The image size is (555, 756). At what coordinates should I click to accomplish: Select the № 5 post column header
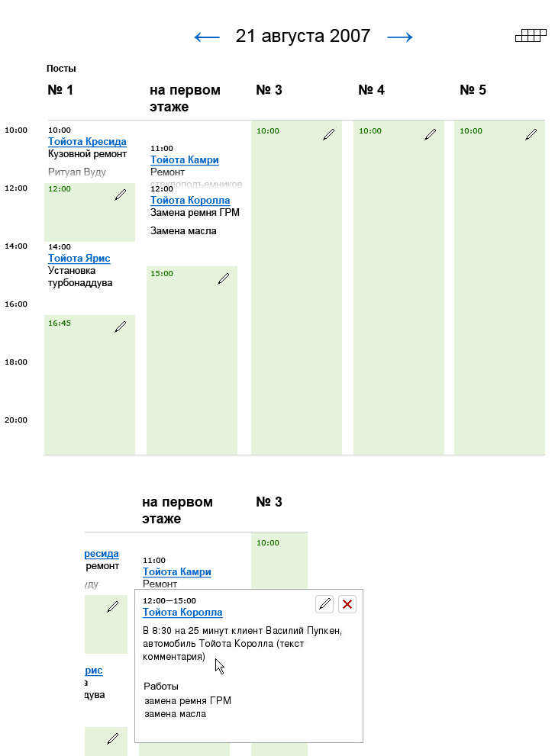click(473, 90)
